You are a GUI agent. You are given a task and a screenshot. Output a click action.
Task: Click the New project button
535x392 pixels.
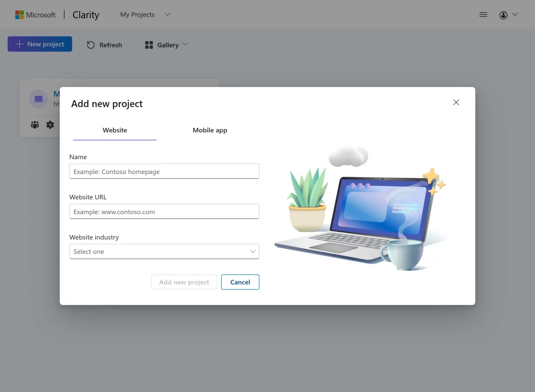pyautogui.click(x=40, y=44)
